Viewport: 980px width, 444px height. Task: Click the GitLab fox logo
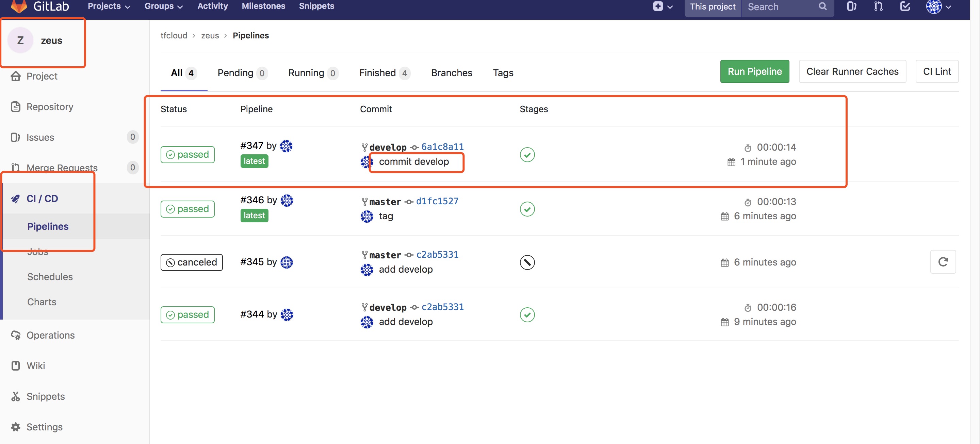[19, 6]
